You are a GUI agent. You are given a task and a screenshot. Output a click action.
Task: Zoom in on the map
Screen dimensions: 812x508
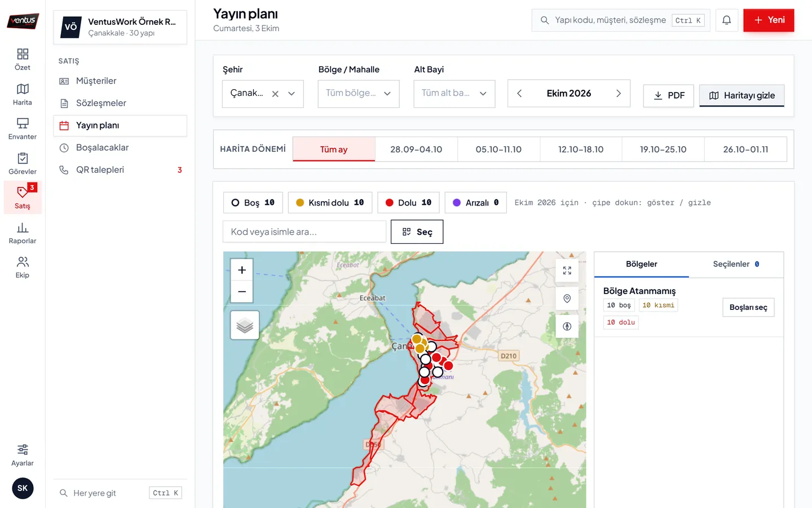242,270
